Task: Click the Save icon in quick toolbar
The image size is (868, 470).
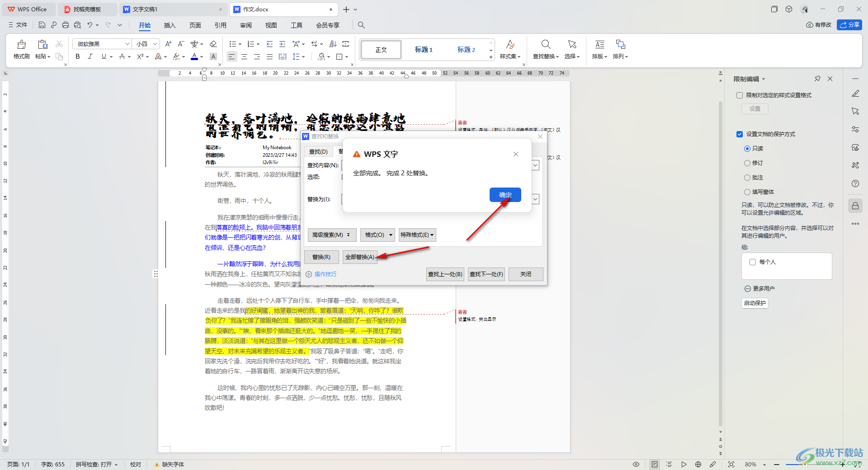Action: pyautogui.click(x=42, y=25)
